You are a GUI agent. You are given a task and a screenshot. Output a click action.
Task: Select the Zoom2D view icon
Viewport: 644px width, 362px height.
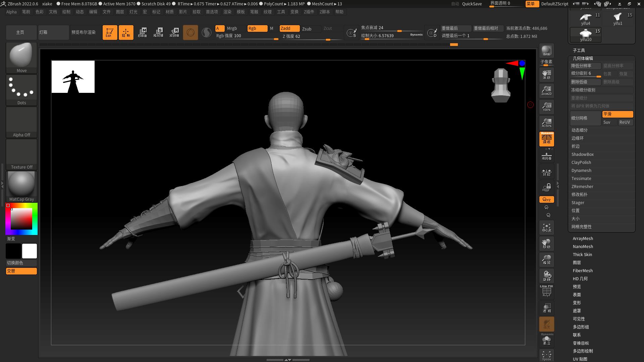point(546,90)
